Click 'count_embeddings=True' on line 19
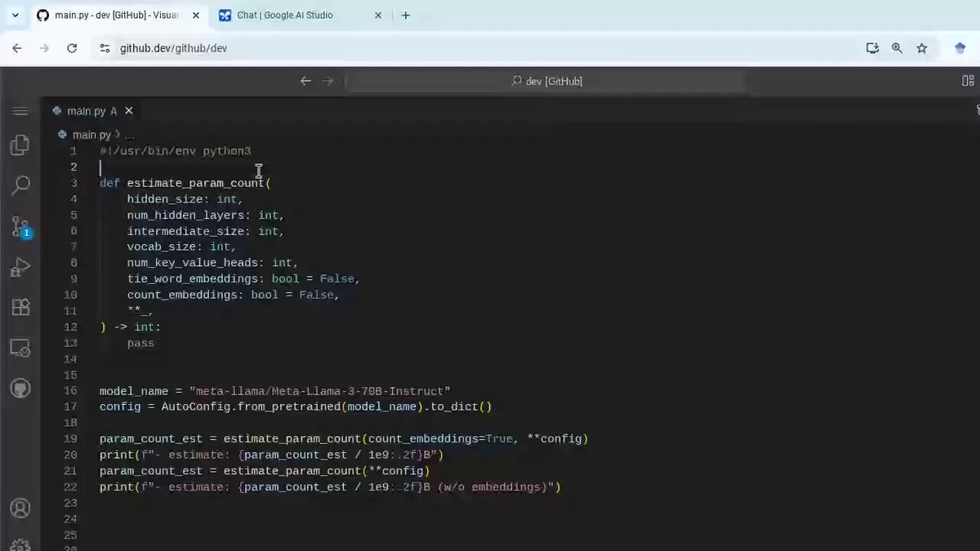 point(439,438)
